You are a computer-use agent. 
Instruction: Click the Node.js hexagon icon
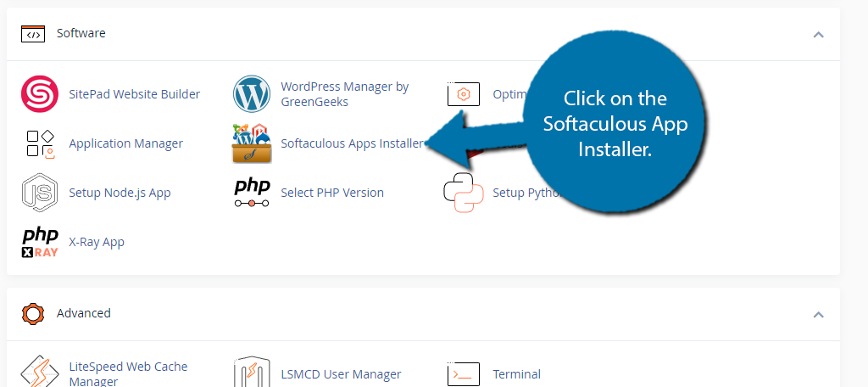[x=40, y=193]
